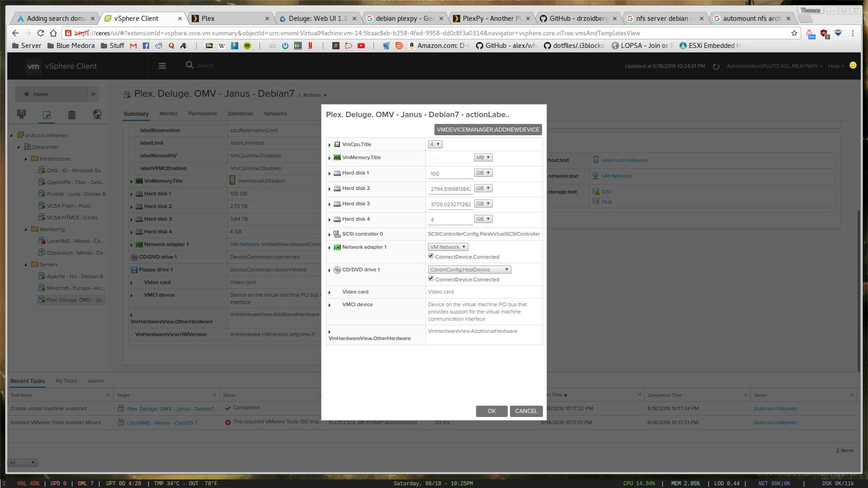The image size is (868, 488).
Task: Open the Hard disk 2 GB unit dropdown
Action: pos(483,188)
